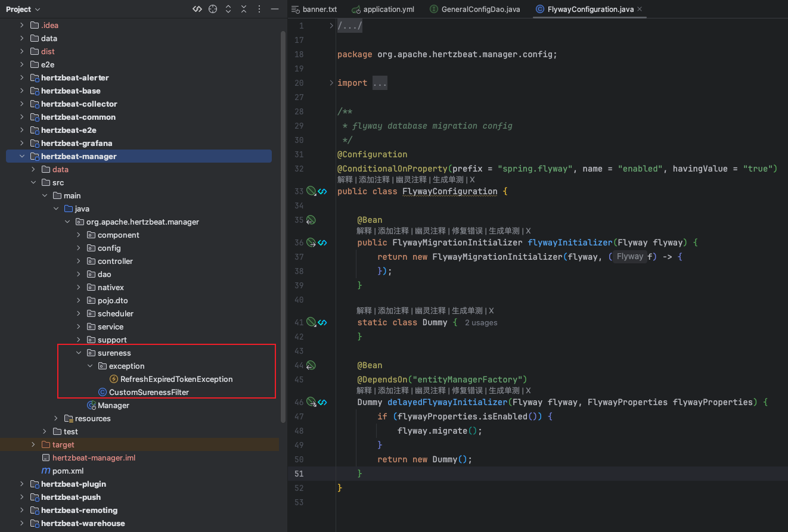
Task: Click 生成单测 link above FlywayConfiguration class
Action: tap(448, 179)
